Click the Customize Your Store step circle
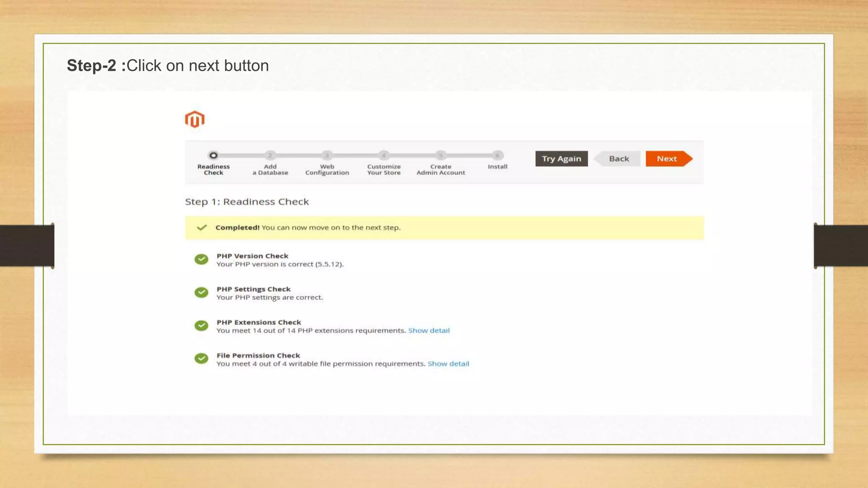868x488 pixels. tap(384, 155)
